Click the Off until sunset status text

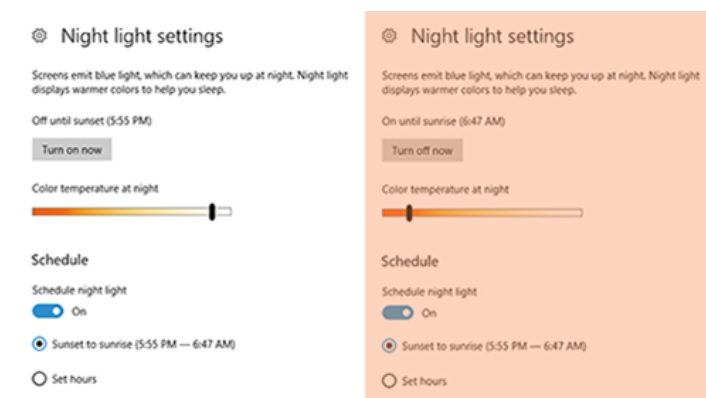(92, 121)
